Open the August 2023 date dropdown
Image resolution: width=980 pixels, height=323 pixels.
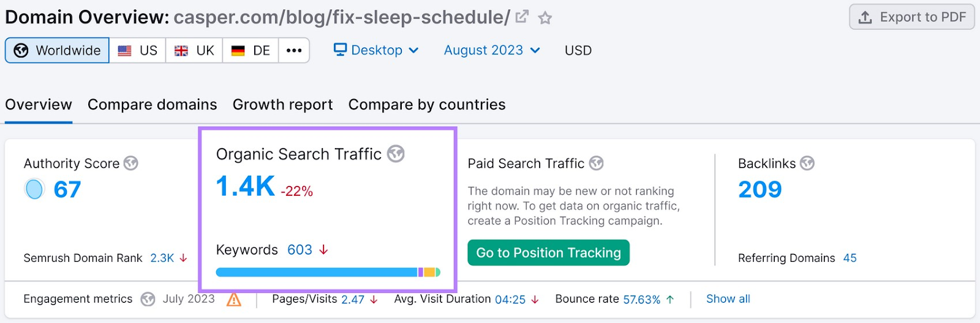point(492,50)
